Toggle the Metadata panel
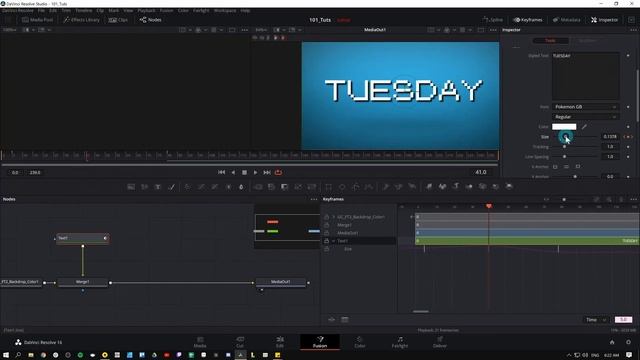This screenshot has width=640, height=360. (567, 20)
